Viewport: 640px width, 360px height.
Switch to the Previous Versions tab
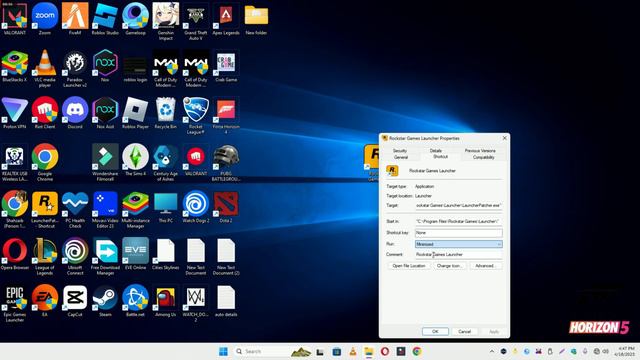pos(480,151)
